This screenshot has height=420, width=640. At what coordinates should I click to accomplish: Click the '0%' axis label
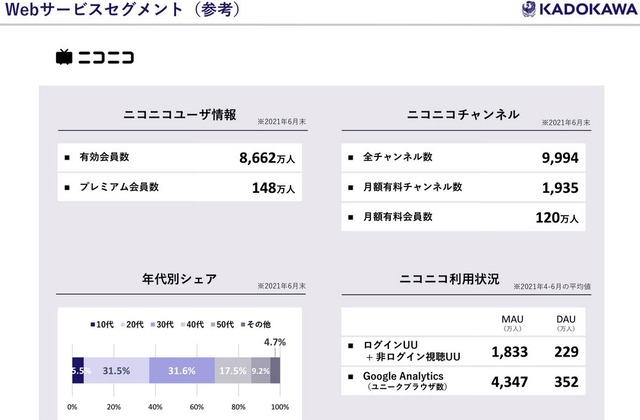coord(72,407)
